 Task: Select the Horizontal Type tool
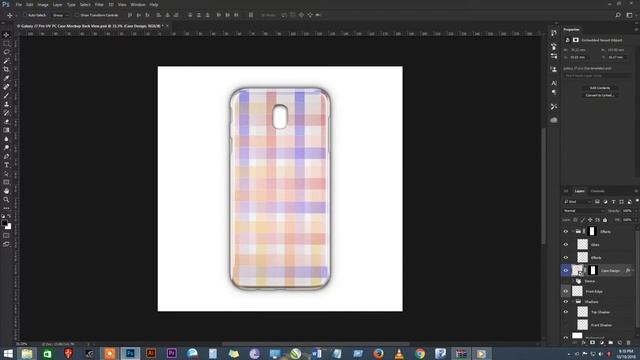[x=6, y=165]
